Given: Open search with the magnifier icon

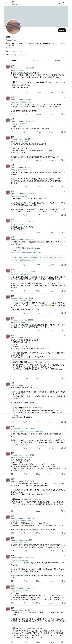Looking at the screenshot, I should pos(64,3).
